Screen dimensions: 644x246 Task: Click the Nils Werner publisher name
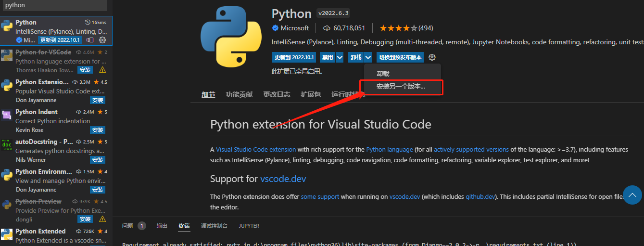coord(31,160)
